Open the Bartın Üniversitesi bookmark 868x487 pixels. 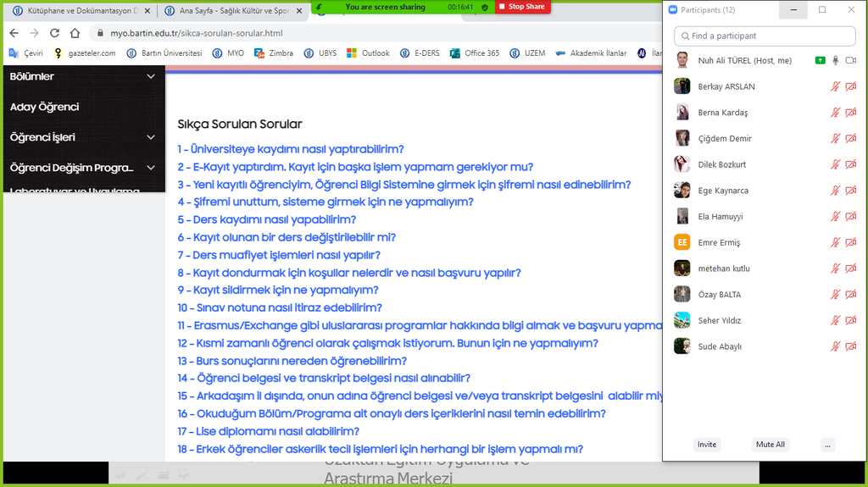164,53
